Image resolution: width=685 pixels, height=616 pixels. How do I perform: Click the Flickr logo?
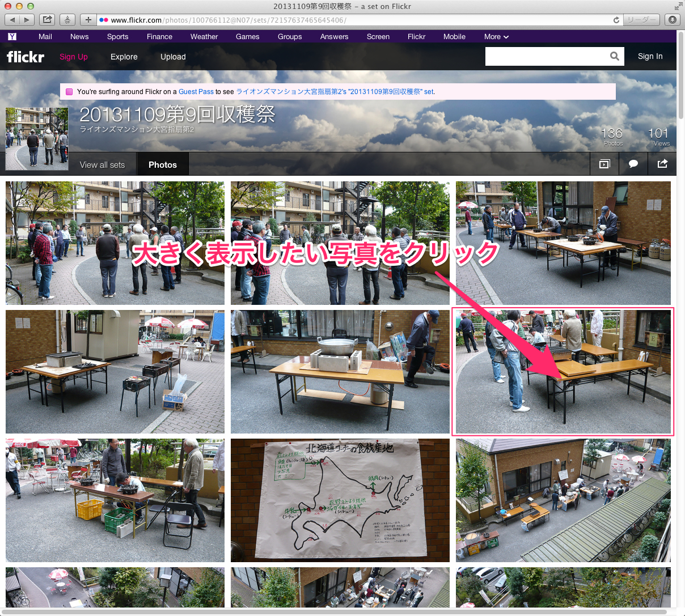point(26,57)
